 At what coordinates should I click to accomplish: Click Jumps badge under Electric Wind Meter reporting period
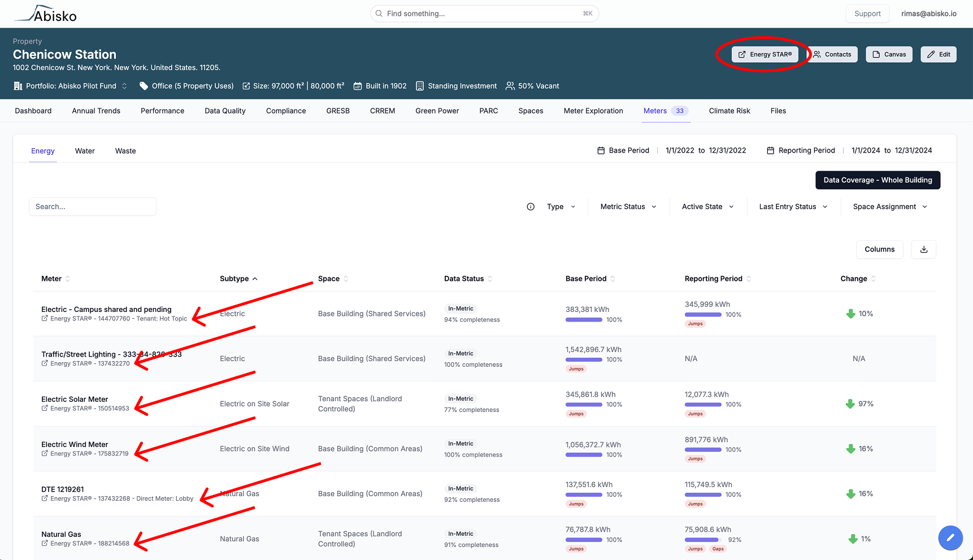696,459
